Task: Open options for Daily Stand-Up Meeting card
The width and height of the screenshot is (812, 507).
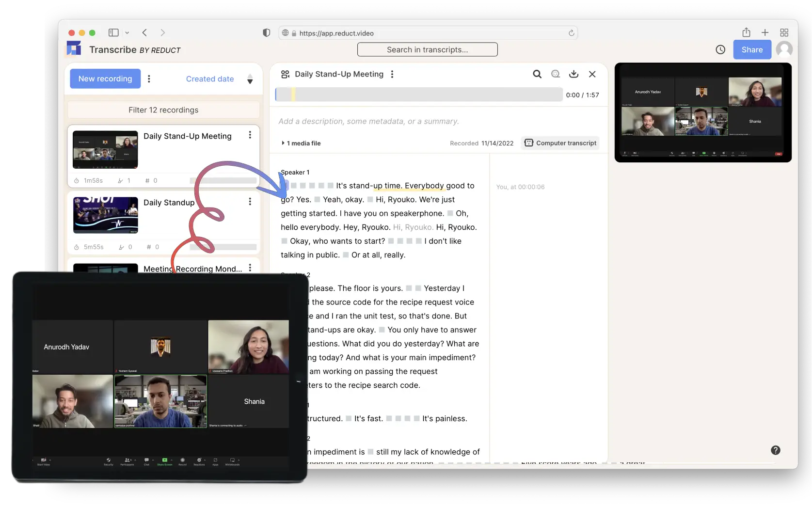Action: click(x=250, y=135)
